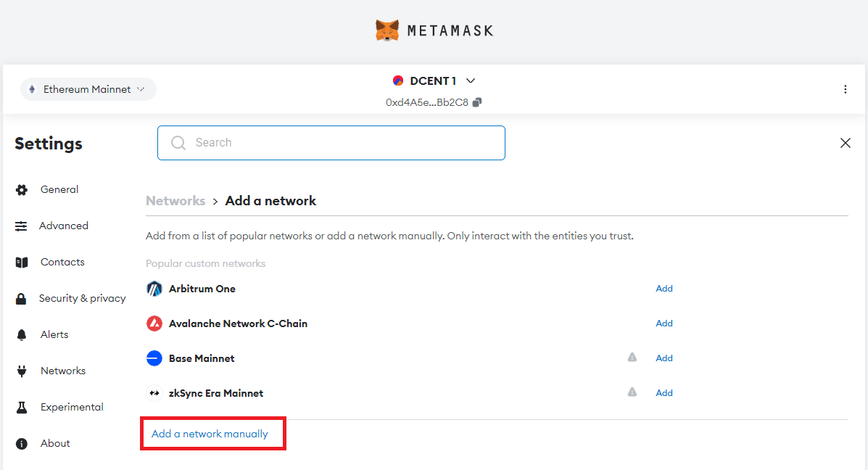
Task: Click the zkSync Era logo
Action: pos(154,393)
